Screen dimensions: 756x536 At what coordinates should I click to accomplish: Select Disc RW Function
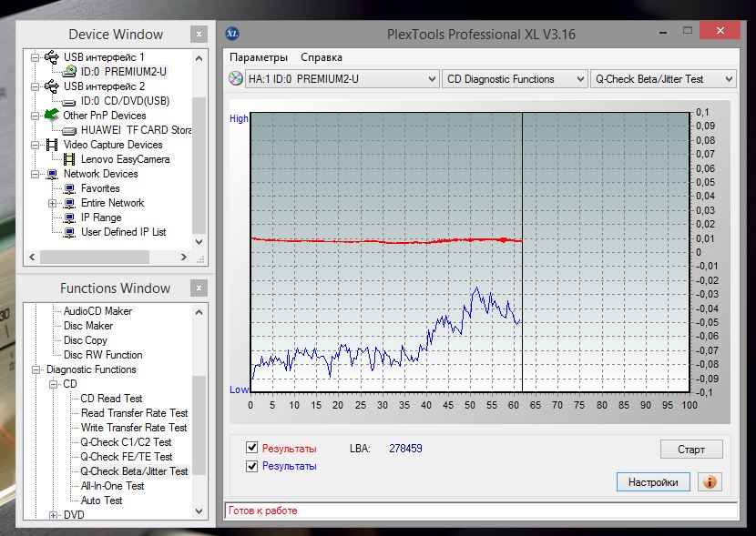pos(103,355)
